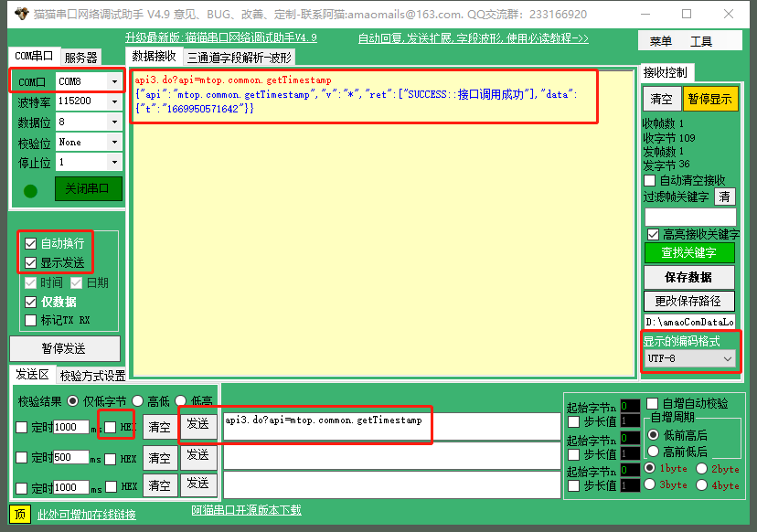Click the cat app icon in title bar
Screen dimensions: 757x532
pyautogui.click(x=21, y=14)
